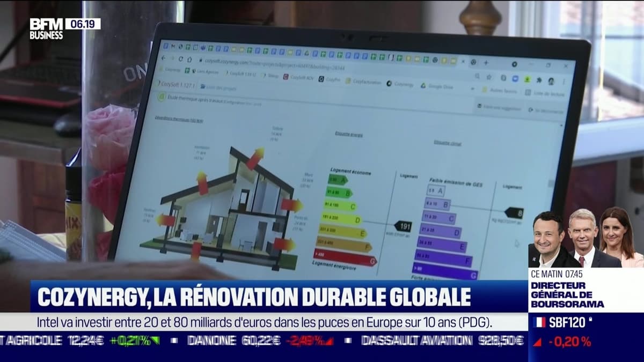Viewport: 644px width, 362px height.
Task: Go back with the browser back arrow
Action: point(163,58)
